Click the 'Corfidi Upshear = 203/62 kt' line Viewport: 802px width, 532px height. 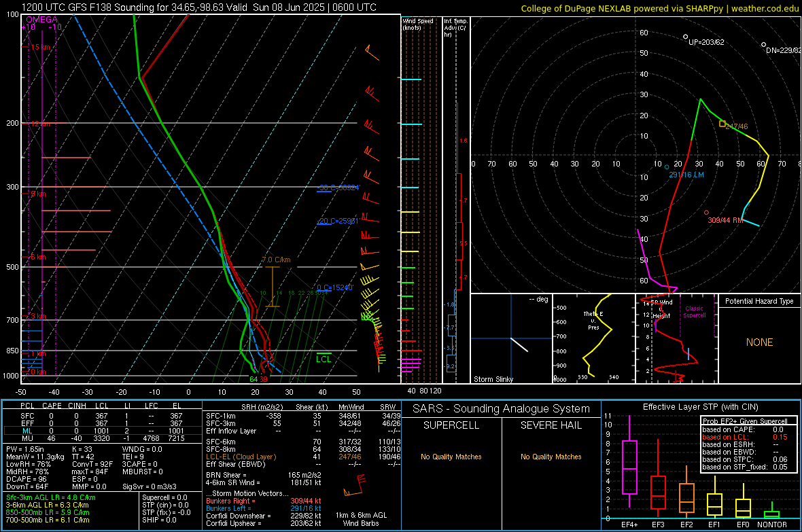(264, 523)
